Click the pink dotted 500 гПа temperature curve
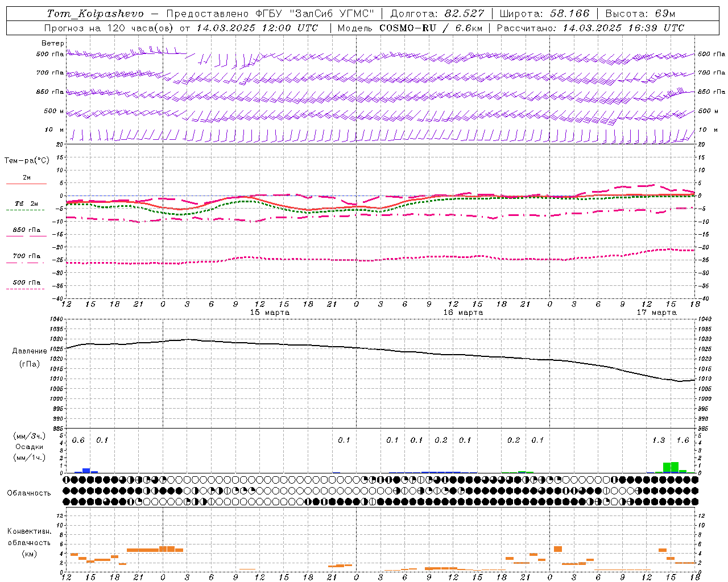 tap(380, 259)
